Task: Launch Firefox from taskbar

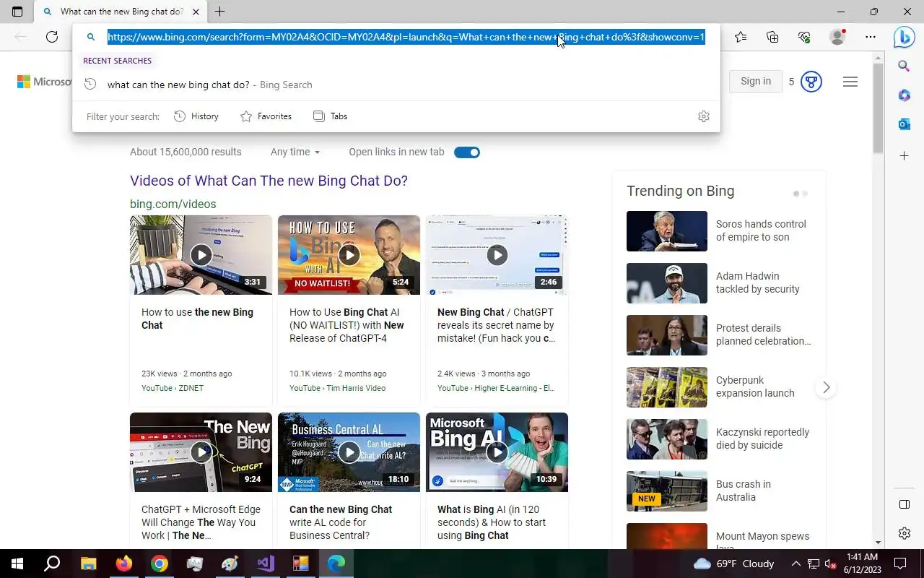Action: (124, 564)
